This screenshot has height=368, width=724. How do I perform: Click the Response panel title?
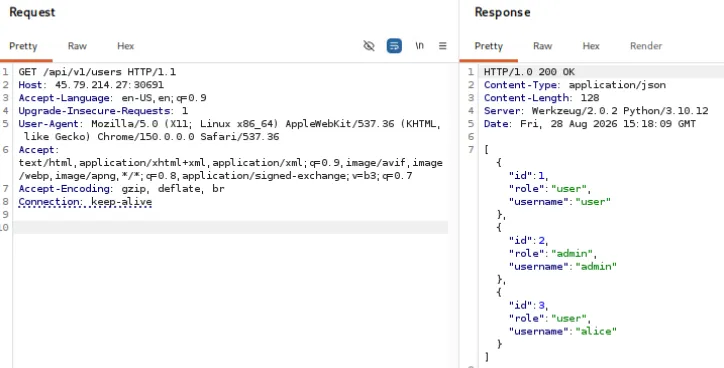pyautogui.click(x=502, y=12)
